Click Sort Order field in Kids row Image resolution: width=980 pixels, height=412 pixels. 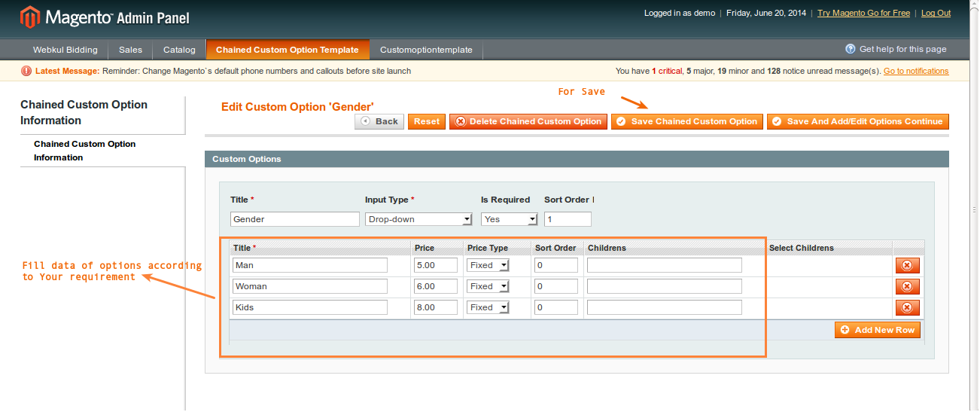(x=556, y=307)
